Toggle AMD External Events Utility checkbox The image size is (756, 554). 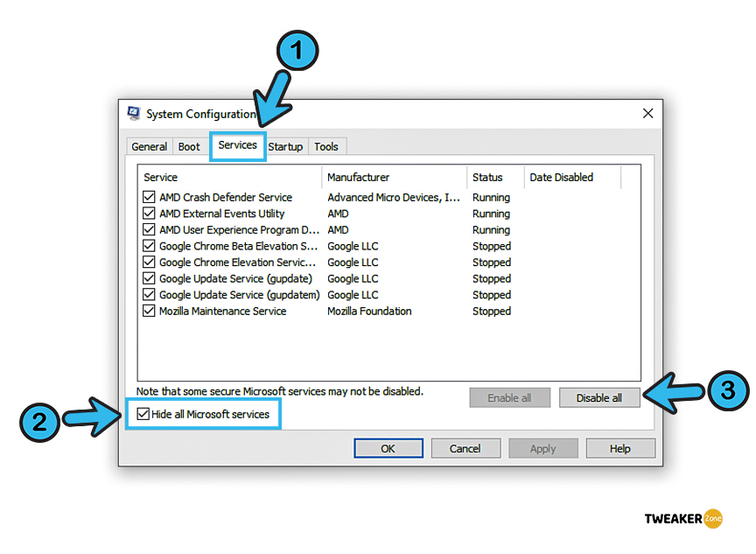click(x=149, y=214)
